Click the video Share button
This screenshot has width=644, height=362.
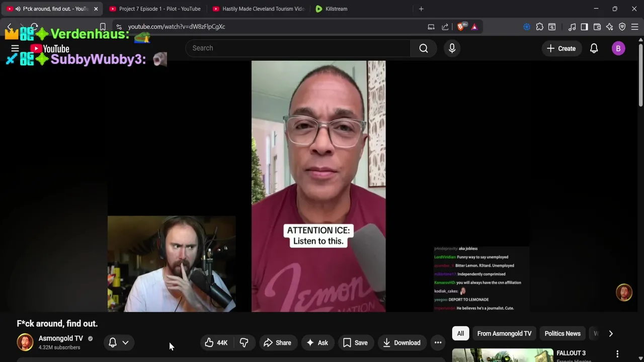point(277,343)
